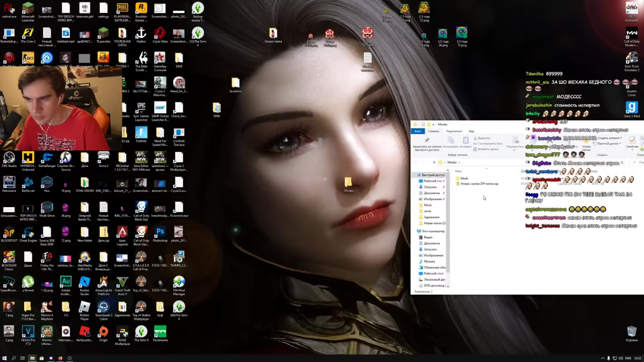Screen dimensions: 644x362
Task: Select the TeamSpeak 3 Client icon
Action: pos(103,310)
